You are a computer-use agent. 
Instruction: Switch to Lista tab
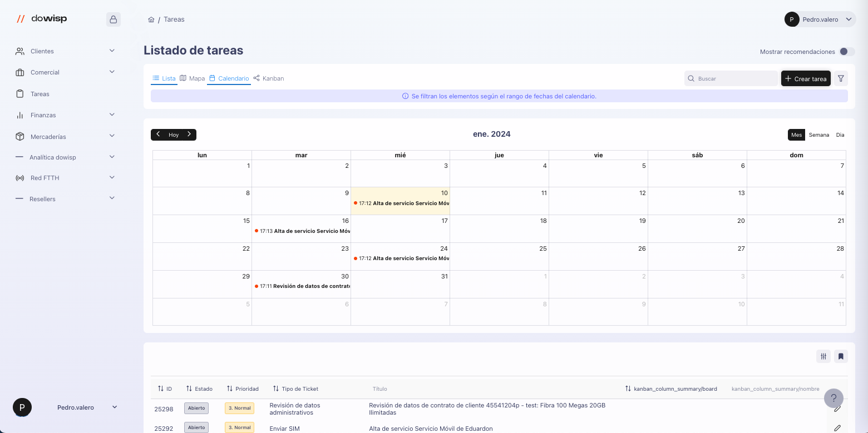pyautogui.click(x=164, y=78)
